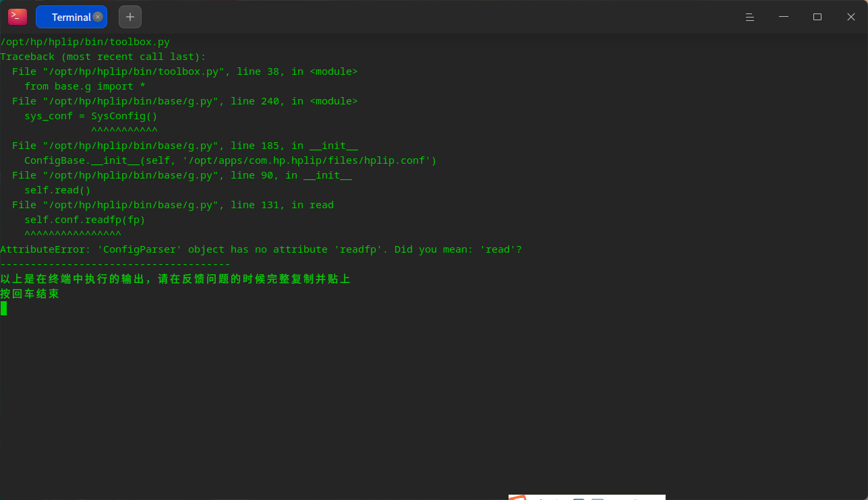Maximize the terminal window
This screenshot has height=500, width=868.
817,17
